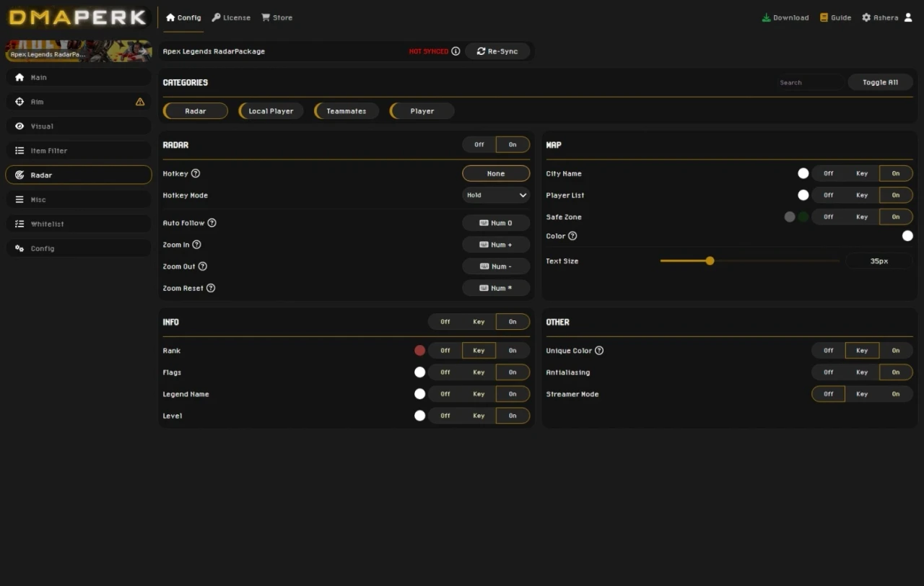Click the Re-Sync button

coord(498,51)
